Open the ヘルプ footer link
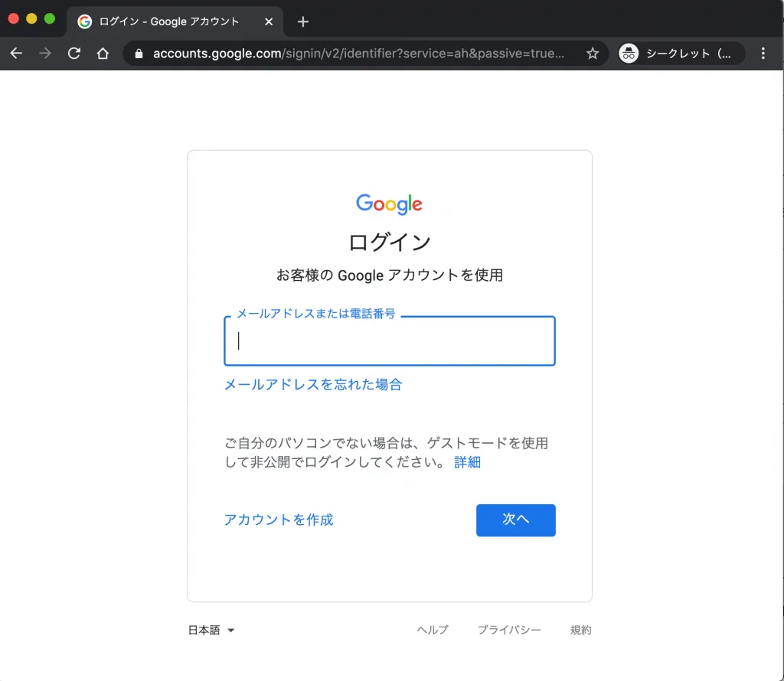The image size is (784, 681). (433, 630)
